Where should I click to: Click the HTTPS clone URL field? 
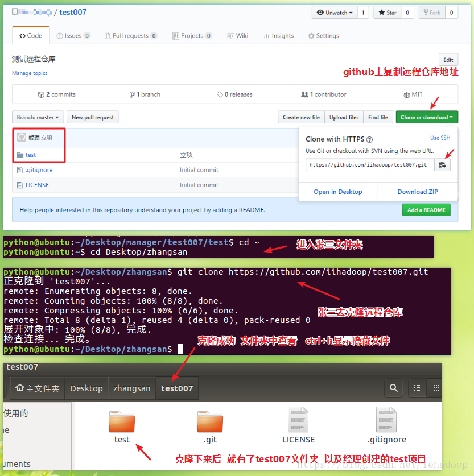point(370,165)
